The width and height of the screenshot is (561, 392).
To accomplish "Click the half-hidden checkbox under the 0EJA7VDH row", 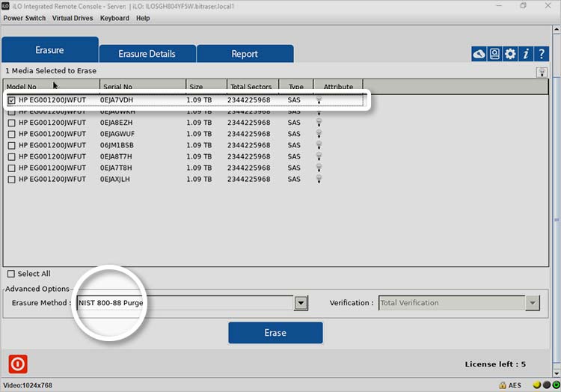I will pos(11,112).
